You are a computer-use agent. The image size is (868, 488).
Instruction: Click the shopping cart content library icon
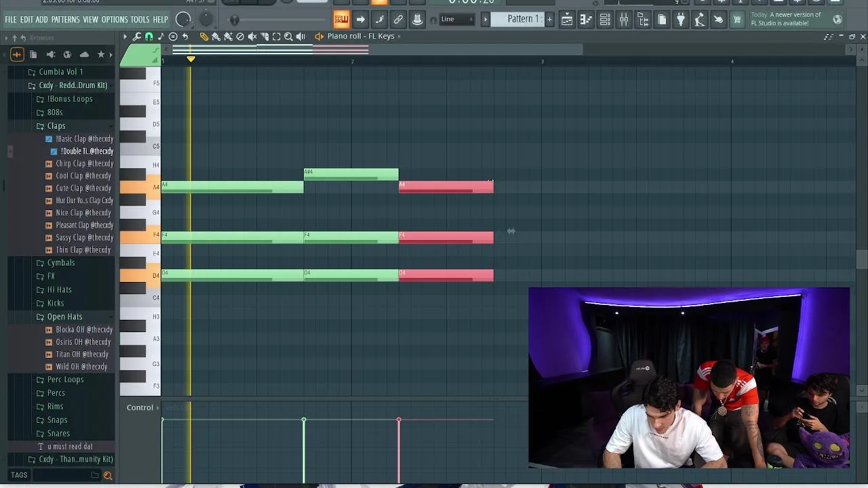(x=736, y=19)
